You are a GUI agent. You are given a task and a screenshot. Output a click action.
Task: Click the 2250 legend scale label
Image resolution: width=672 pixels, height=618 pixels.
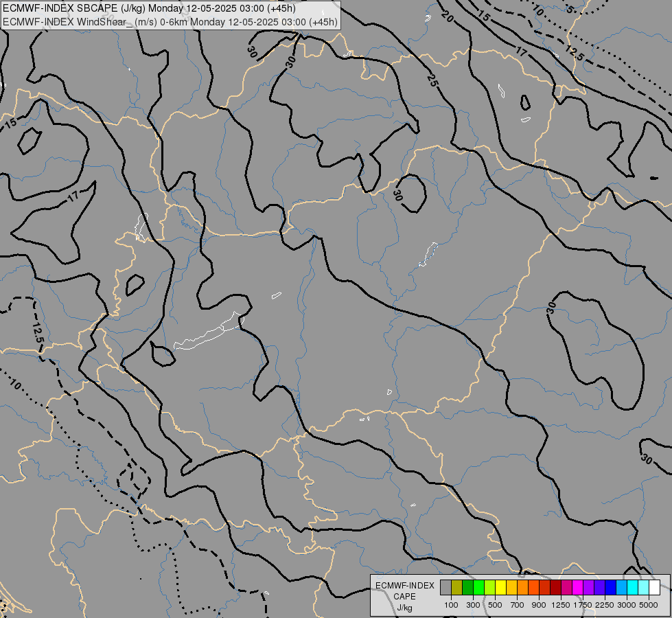[605, 605]
